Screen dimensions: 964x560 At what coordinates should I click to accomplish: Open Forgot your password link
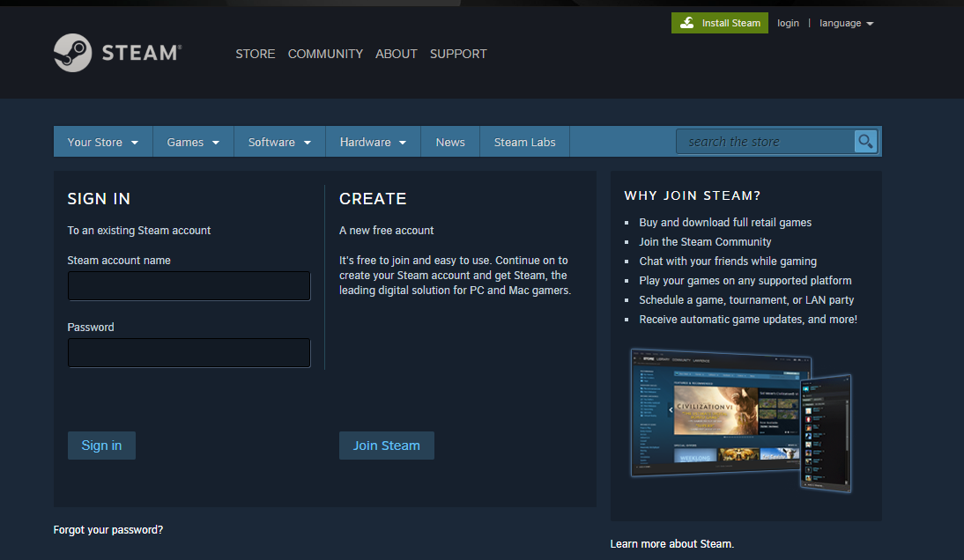108,529
